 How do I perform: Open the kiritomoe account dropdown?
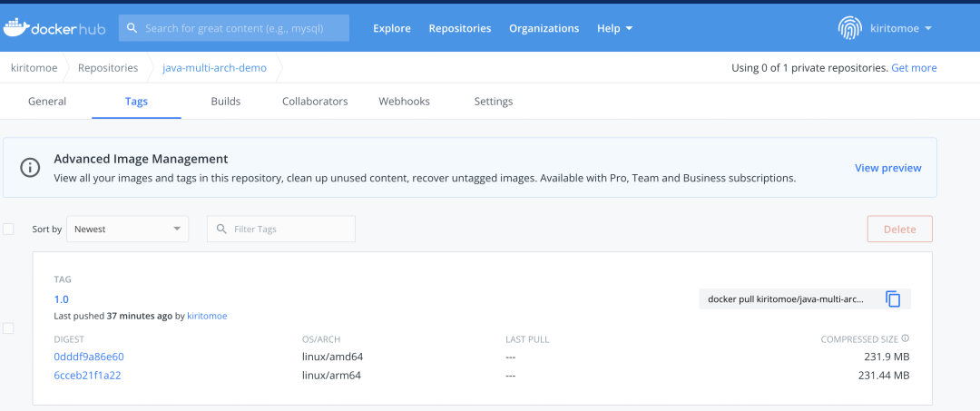pyautogui.click(x=901, y=28)
